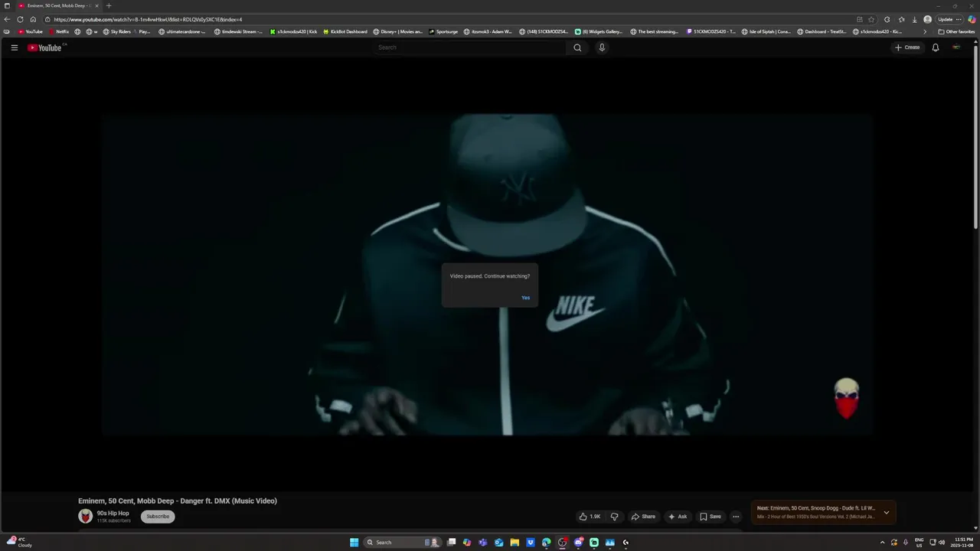This screenshot has height=551, width=980.
Task: Click the YouTube search magnifier button
Action: tap(577, 47)
